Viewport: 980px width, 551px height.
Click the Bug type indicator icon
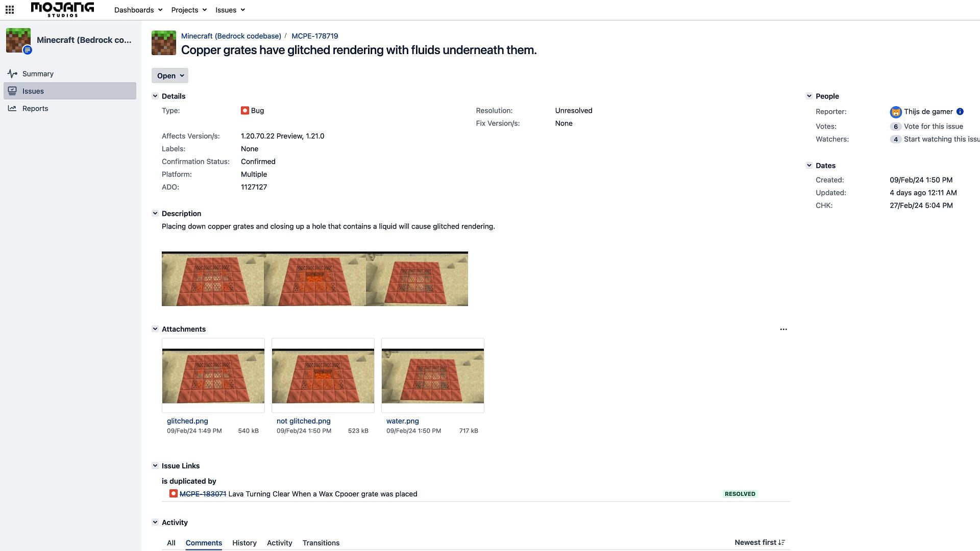(243, 110)
